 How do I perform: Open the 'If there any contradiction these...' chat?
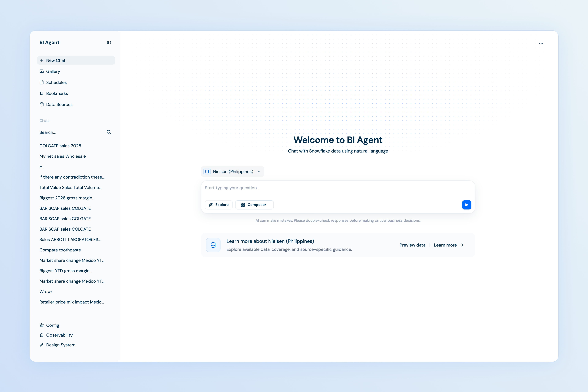pos(72,177)
